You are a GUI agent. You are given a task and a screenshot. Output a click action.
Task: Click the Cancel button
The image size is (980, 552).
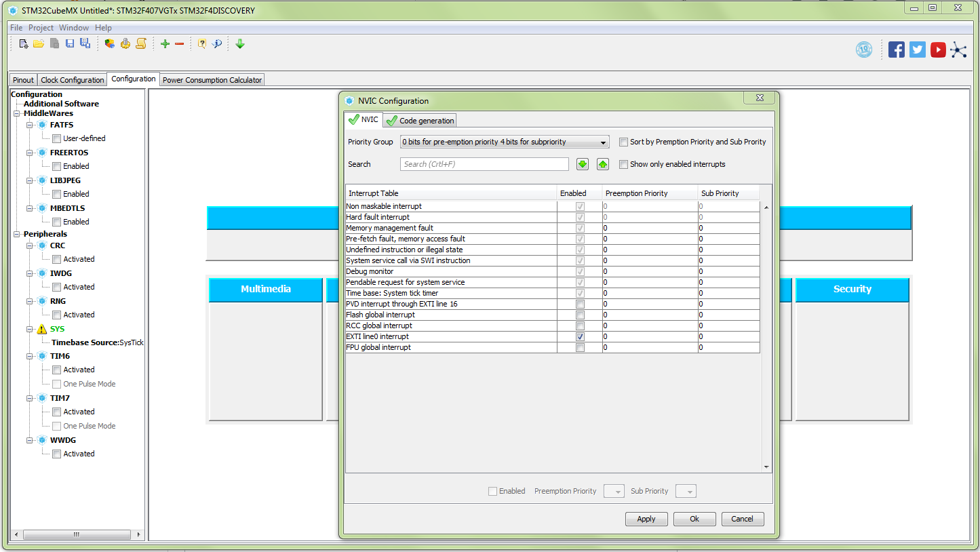pyautogui.click(x=742, y=519)
